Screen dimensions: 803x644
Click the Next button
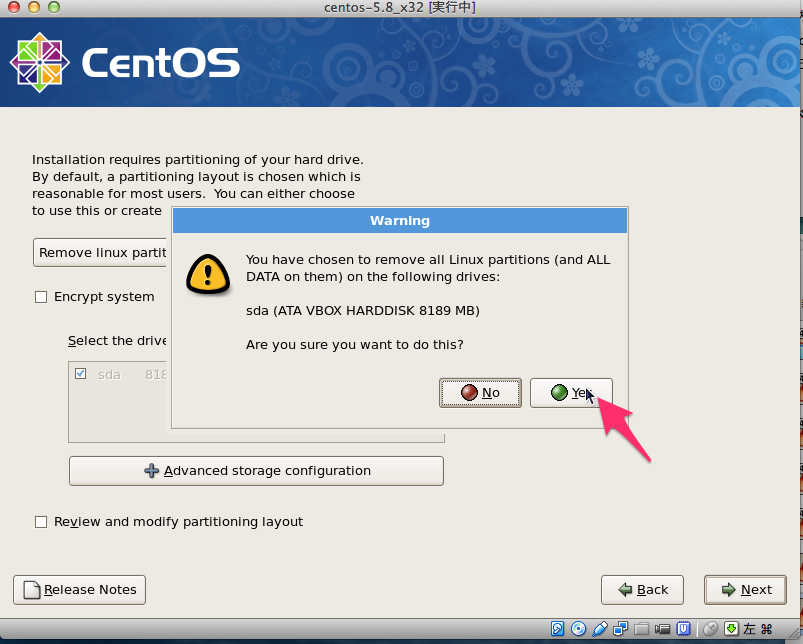(x=745, y=590)
